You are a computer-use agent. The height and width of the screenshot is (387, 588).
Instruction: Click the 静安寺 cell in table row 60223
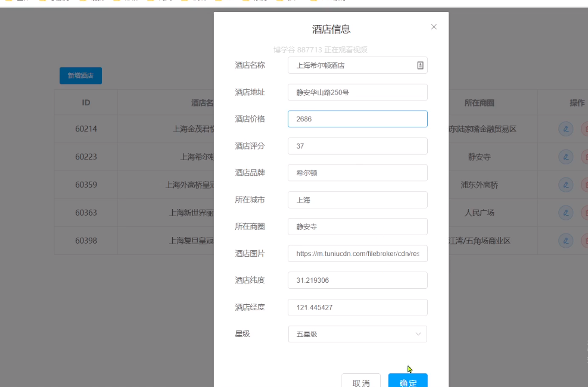click(479, 157)
